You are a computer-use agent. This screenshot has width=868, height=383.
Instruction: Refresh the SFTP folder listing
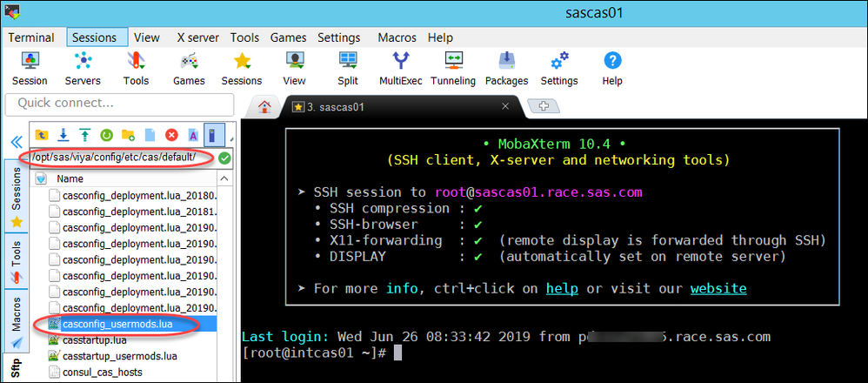click(x=106, y=135)
